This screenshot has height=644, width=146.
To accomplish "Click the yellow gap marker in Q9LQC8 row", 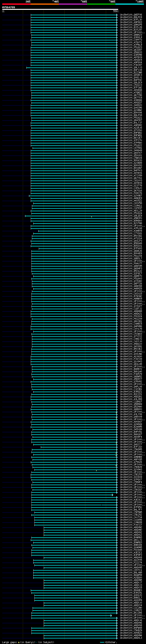I will [x=92, y=217].
